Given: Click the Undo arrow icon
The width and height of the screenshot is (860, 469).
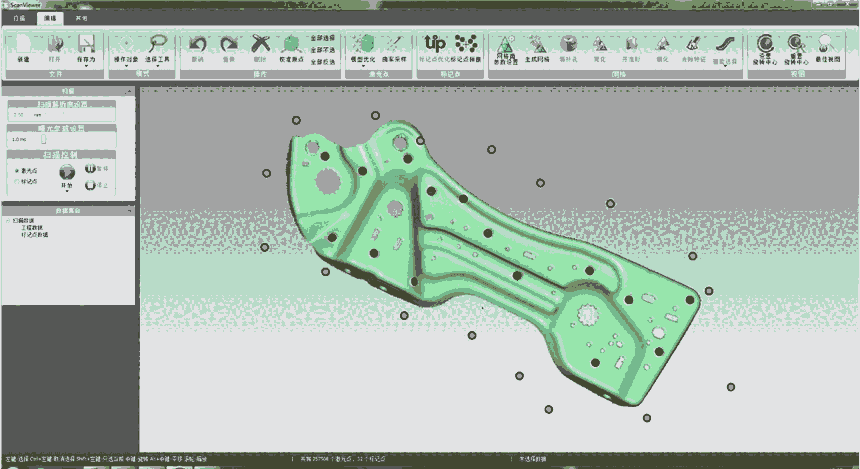Looking at the screenshot, I should 197,45.
